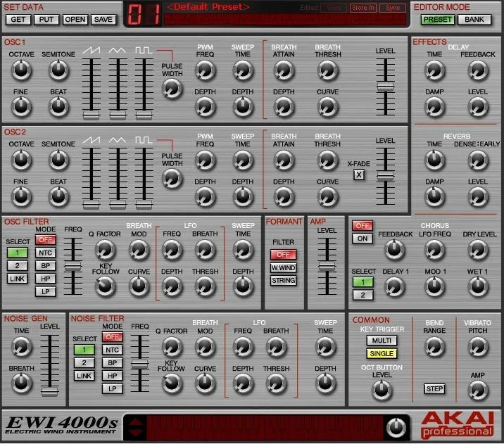
Task: Set OSC Filter mode to OFF
Action: (46, 240)
